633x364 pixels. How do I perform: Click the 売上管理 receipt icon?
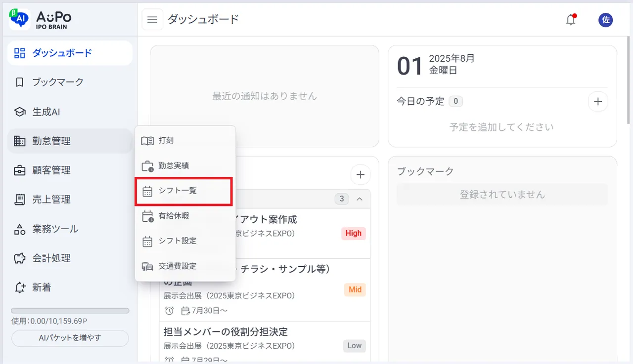pyautogui.click(x=19, y=200)
